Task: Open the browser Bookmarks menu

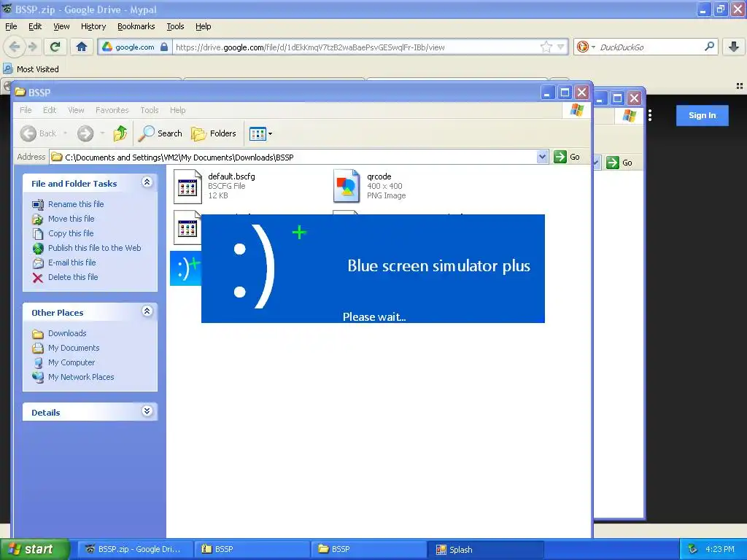Action: (136, 26)
